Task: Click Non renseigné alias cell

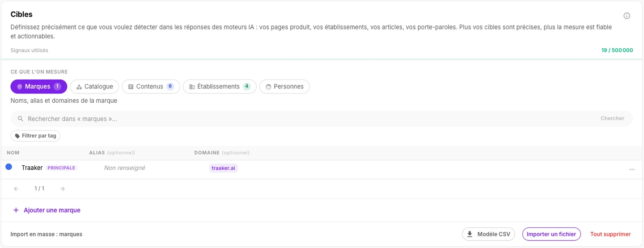Action: 124,168
